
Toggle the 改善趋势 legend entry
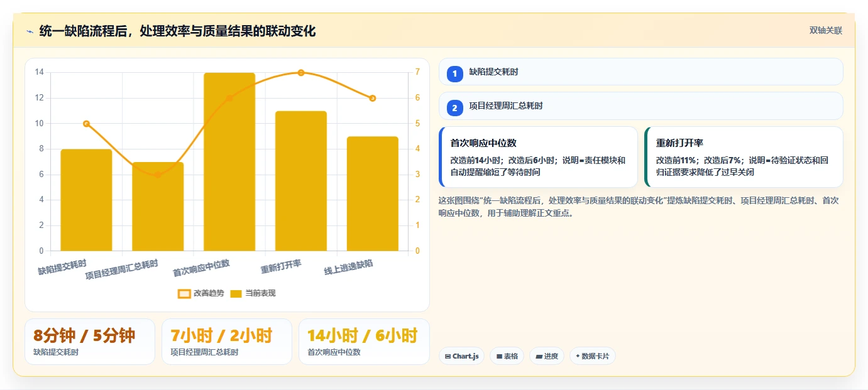pos(201,293)
